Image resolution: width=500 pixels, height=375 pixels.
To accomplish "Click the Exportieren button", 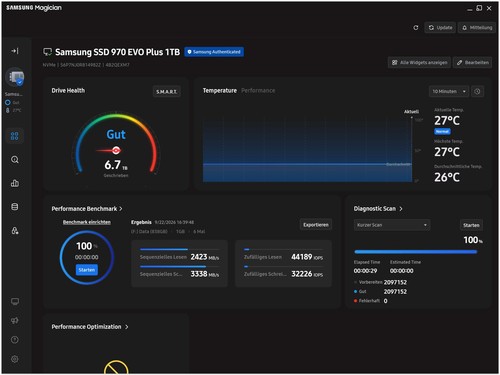I will coord(316,225).
